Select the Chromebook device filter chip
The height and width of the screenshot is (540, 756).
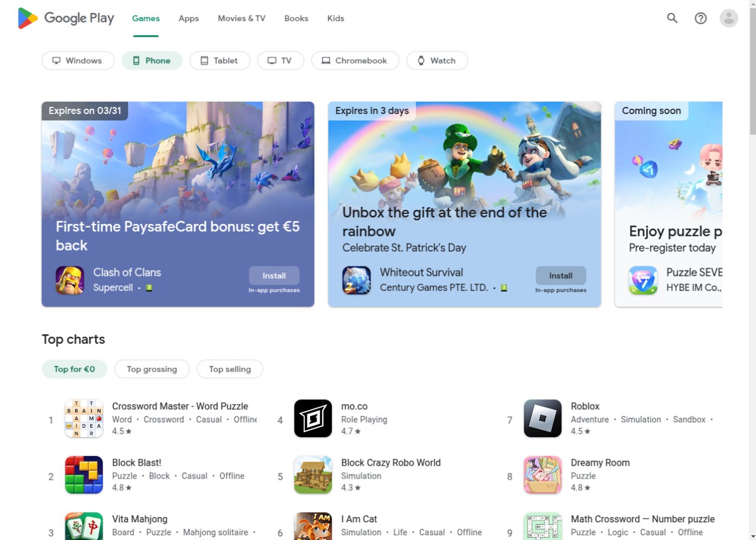[x=355, y=60]
